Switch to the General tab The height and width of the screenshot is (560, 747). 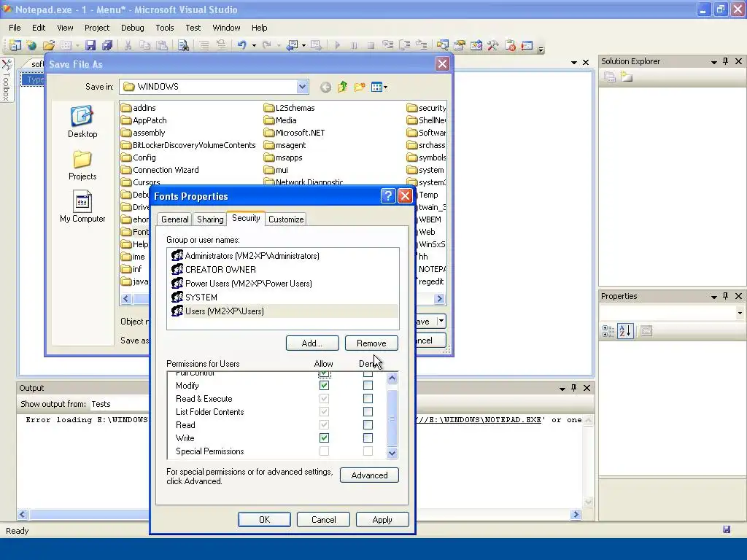[175, 219]
